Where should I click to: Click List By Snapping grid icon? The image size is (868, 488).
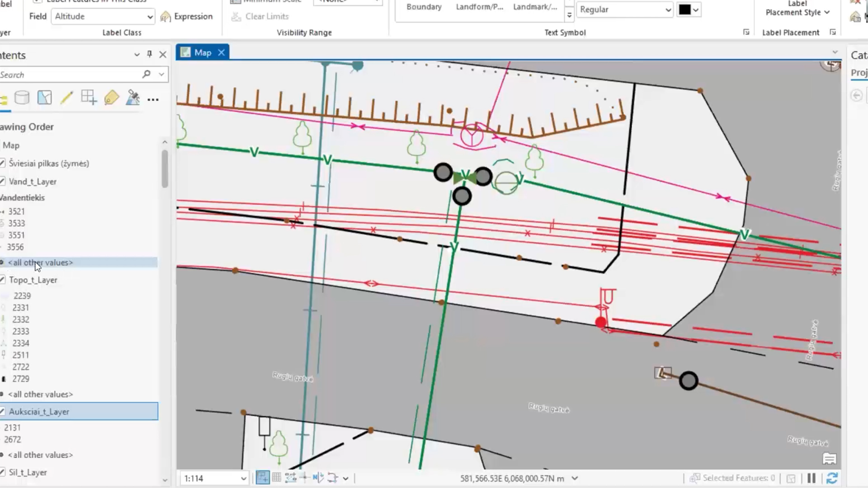89,98
